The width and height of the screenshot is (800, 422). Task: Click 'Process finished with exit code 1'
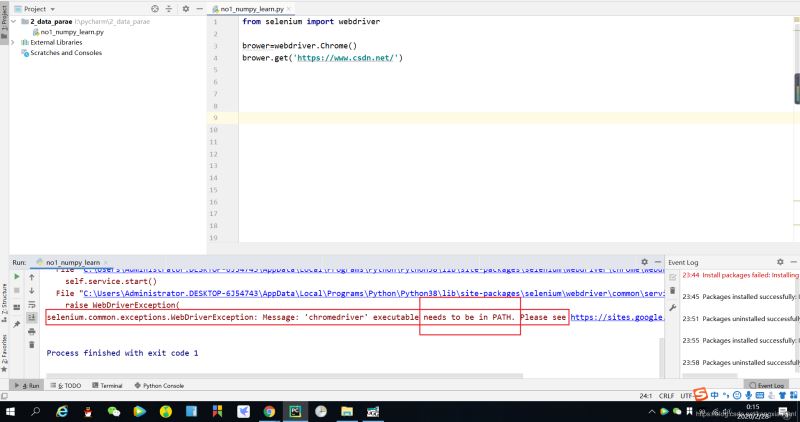tap(122, 353)
